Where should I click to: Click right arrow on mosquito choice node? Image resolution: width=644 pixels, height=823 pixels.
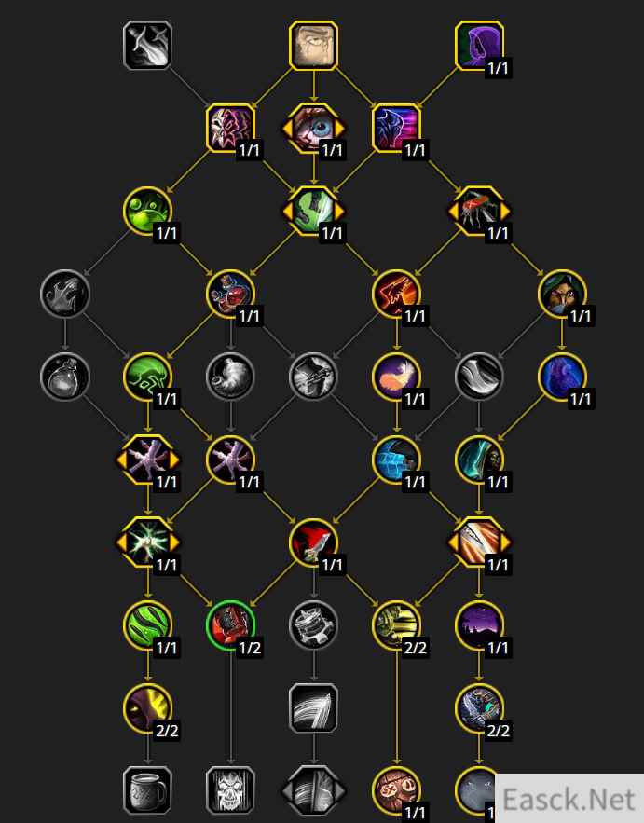(x=506, y=211)
